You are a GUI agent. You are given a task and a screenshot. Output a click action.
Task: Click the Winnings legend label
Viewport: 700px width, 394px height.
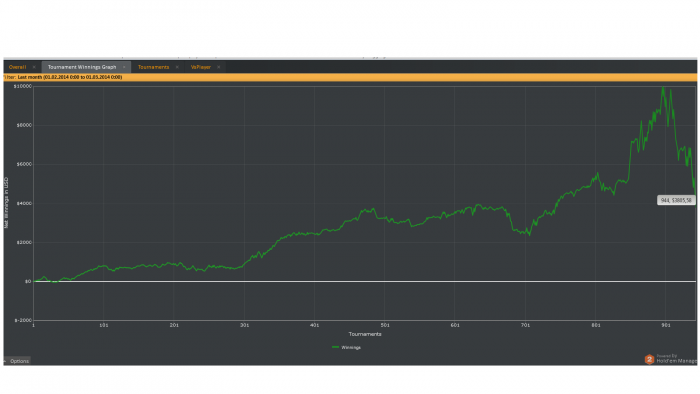coord(351,348)
